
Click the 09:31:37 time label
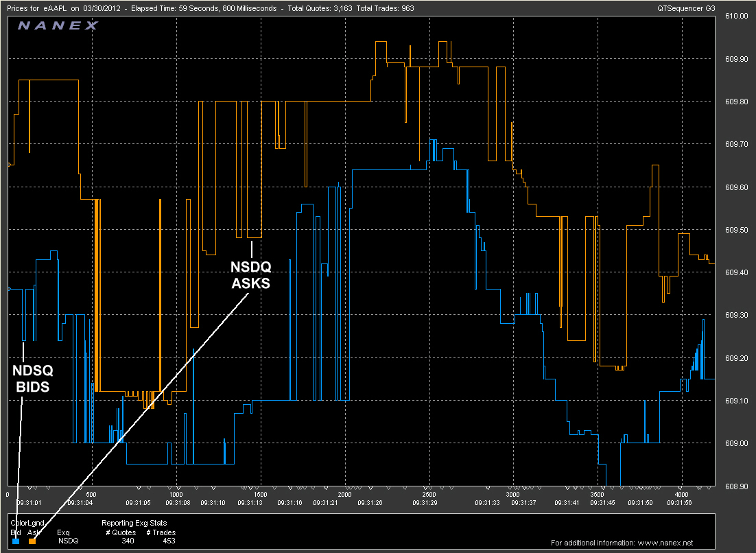coord(523,503)
